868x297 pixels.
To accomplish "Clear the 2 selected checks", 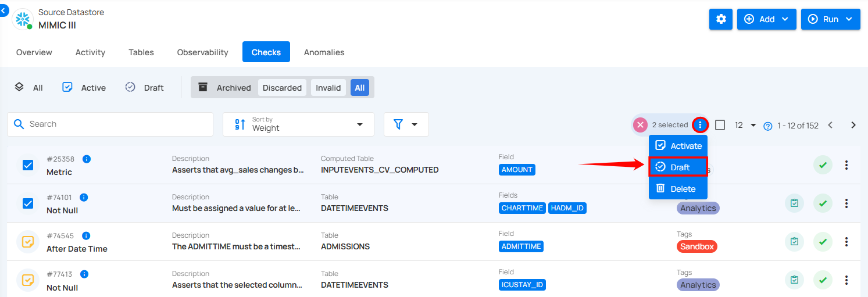I will (x=640, y=125).
